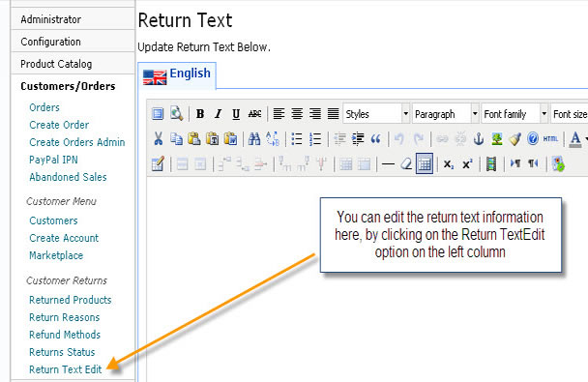This screenshot has width=588, height=382.
Task: Insert embedded media filmstrip icon
Action: point(491,164)
